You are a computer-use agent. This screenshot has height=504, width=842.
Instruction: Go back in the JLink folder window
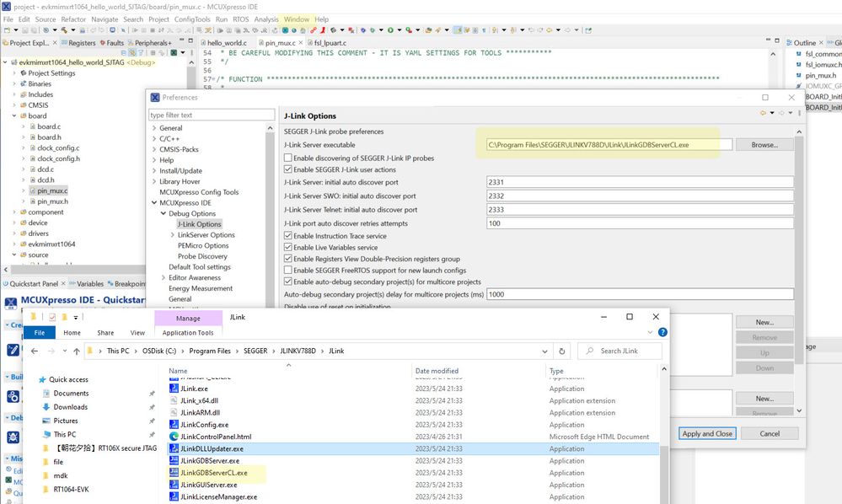tap(35, 351)
